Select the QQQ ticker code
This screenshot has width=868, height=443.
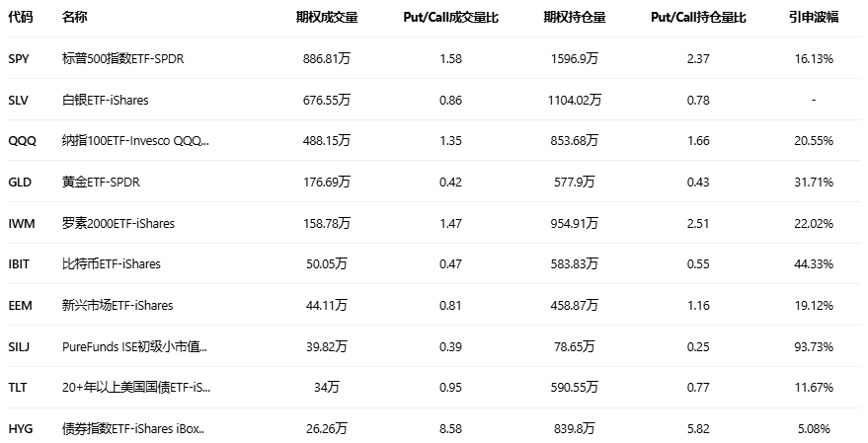point(22,141)
